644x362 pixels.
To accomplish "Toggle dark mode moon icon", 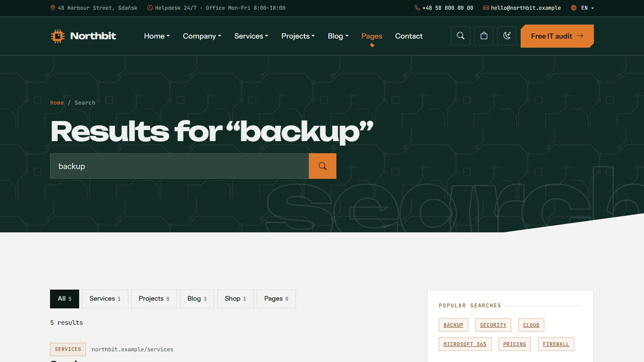I will tap(507, 36).
